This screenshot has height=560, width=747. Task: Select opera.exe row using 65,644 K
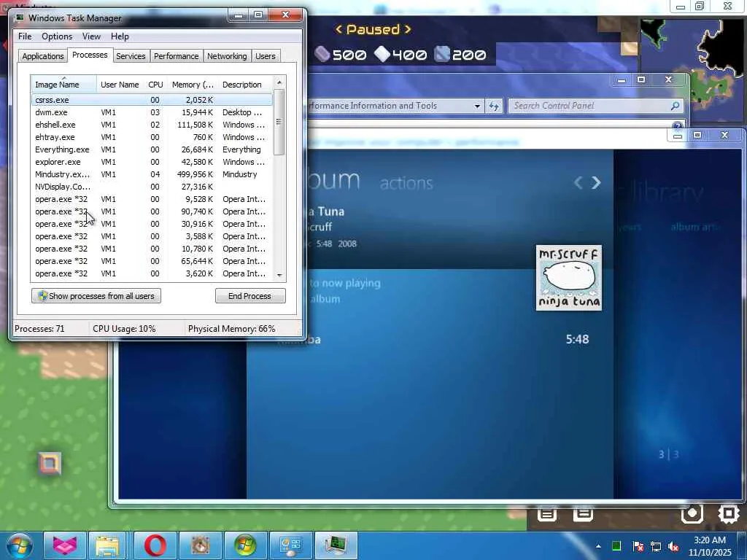pos(152,261)
